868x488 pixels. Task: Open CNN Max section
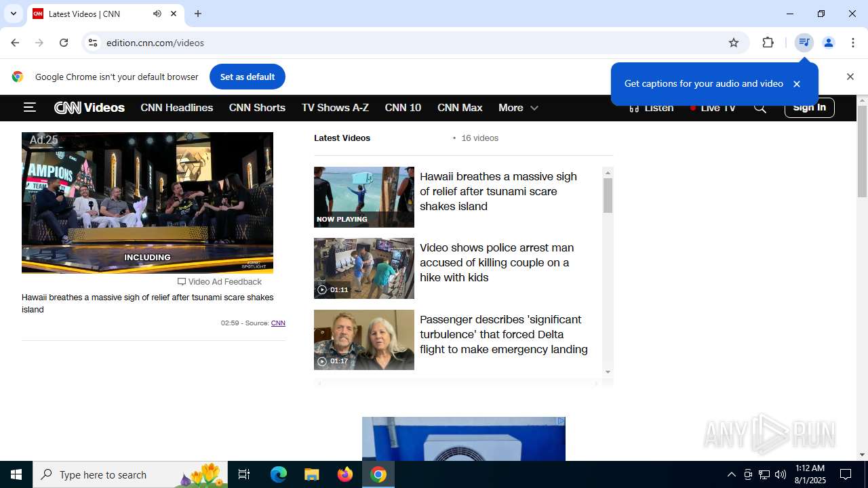coord(460,108)
